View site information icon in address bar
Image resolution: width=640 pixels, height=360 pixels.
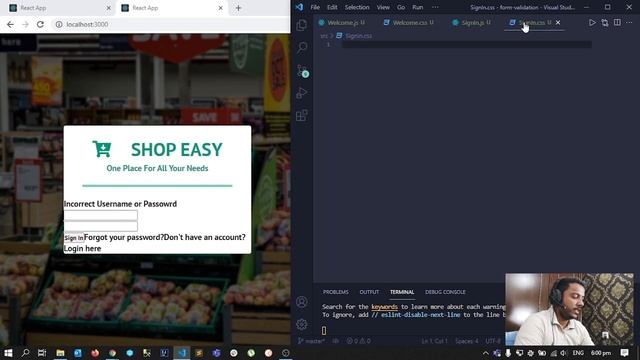pos(59,24)
